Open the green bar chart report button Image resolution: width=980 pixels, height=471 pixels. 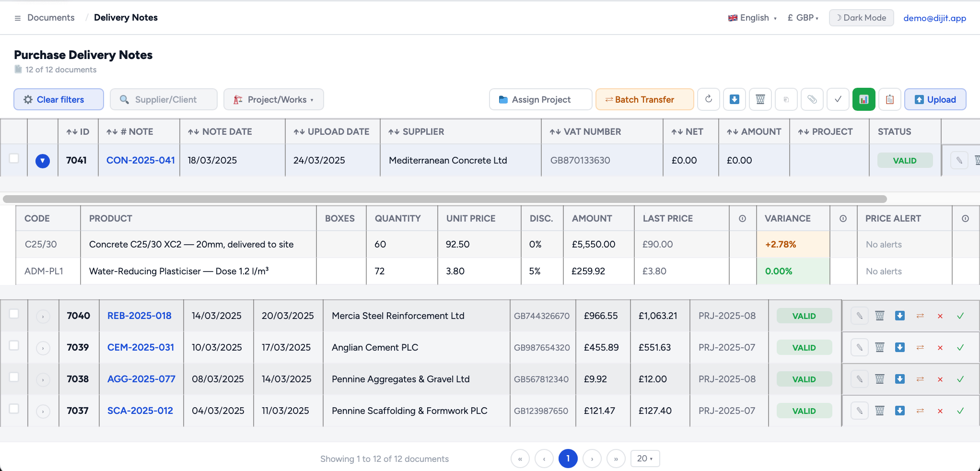(x=864, y=99)
